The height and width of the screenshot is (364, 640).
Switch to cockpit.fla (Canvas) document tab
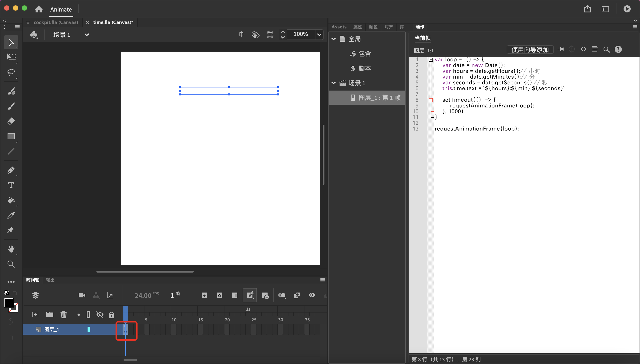click(x=56, y=22)
